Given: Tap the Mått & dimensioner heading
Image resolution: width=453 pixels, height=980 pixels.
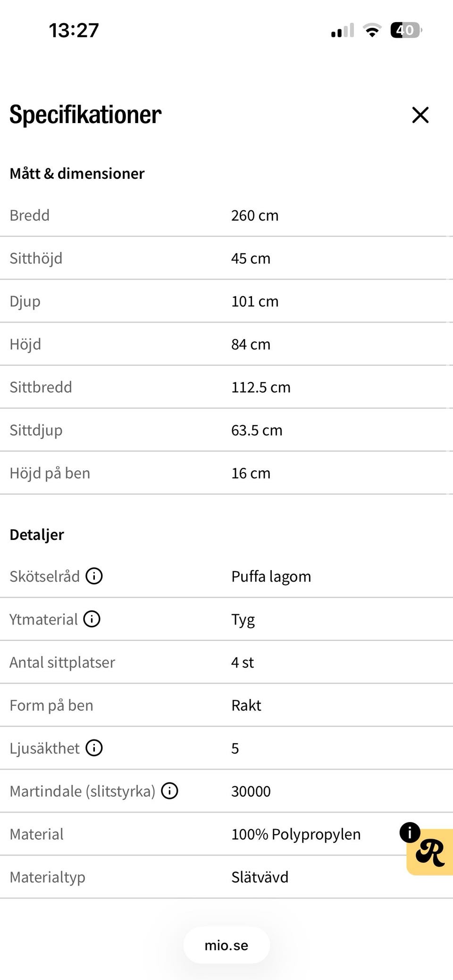Looking at the screenshot, I should coord(77,174).
